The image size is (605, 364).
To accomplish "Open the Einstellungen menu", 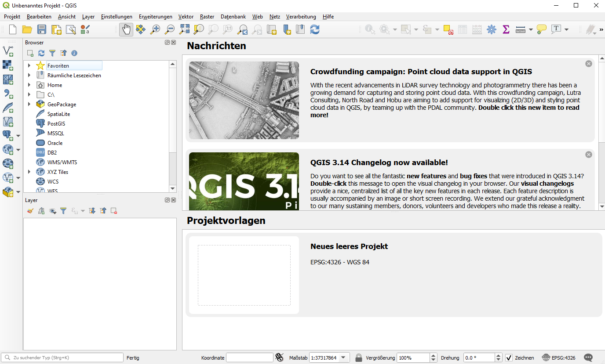I will 117,17.
